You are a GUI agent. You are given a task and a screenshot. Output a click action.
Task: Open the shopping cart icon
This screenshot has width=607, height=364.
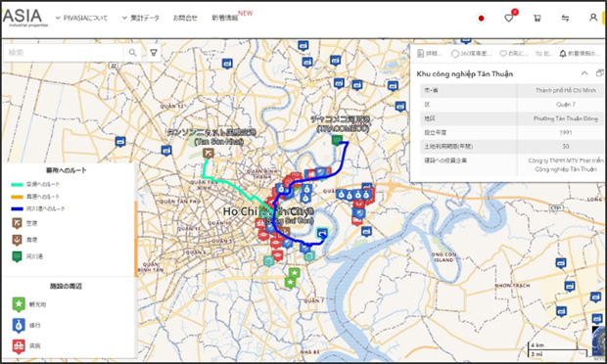tap(537, 18)
